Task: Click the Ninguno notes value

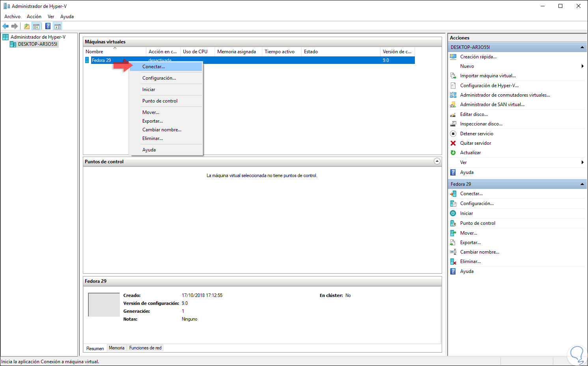Action: pos(189,319)
